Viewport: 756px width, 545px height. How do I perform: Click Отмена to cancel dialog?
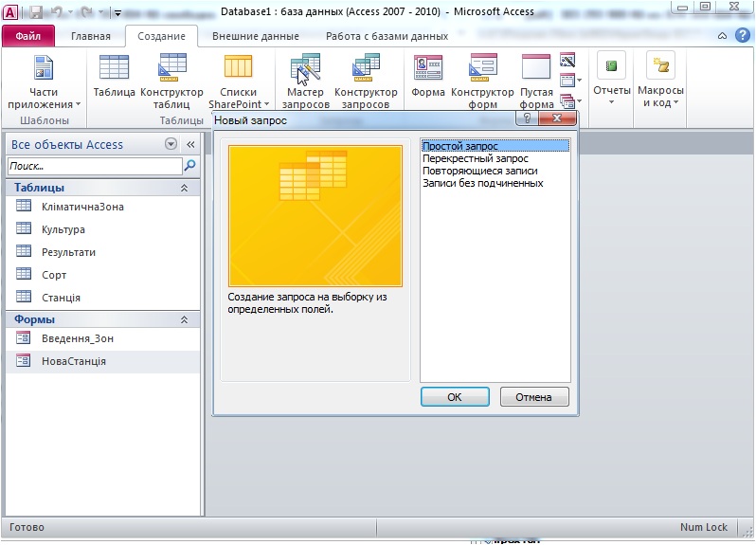click(x=533, y=397)
